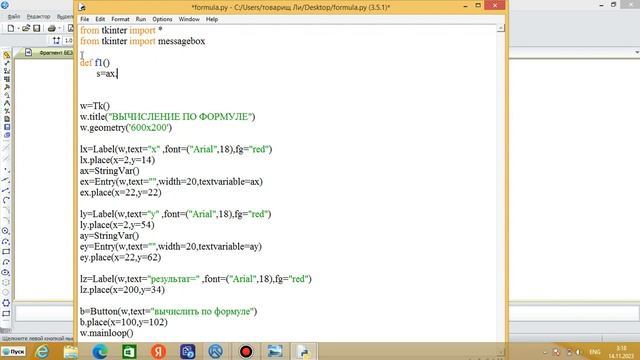Click the rectangle drawing tool in KOMPAS sidebar
The width and height of the screenshot is (640, 360).
click(x=6, y=252)
